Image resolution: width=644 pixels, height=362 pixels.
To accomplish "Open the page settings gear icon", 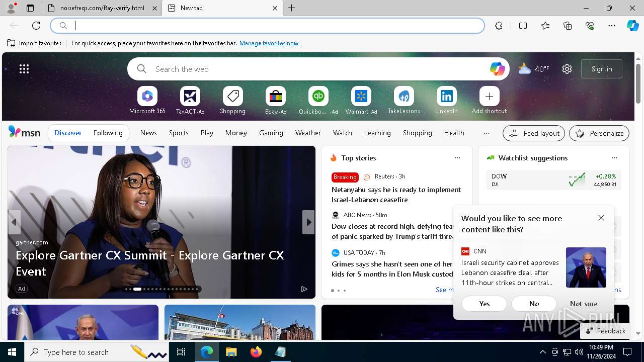I will coord(567,69).
